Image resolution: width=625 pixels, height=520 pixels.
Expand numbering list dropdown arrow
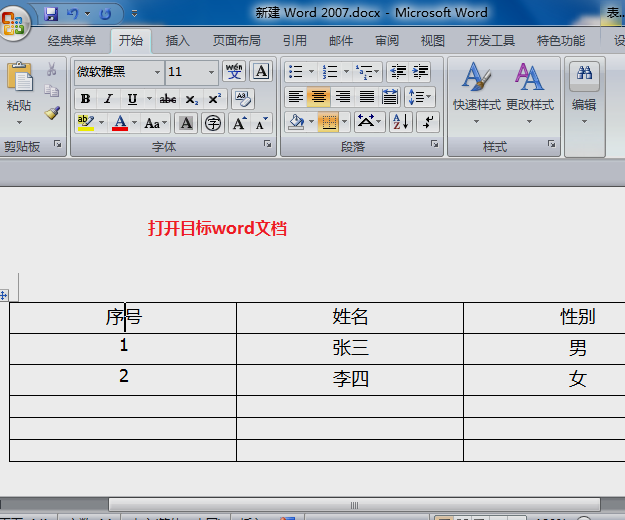[346, 72]
